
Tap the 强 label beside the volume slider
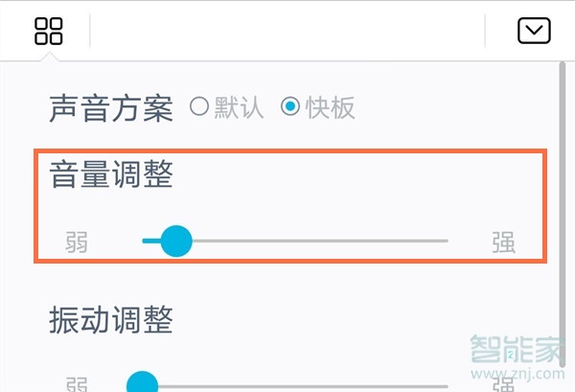tap(503, 242)
